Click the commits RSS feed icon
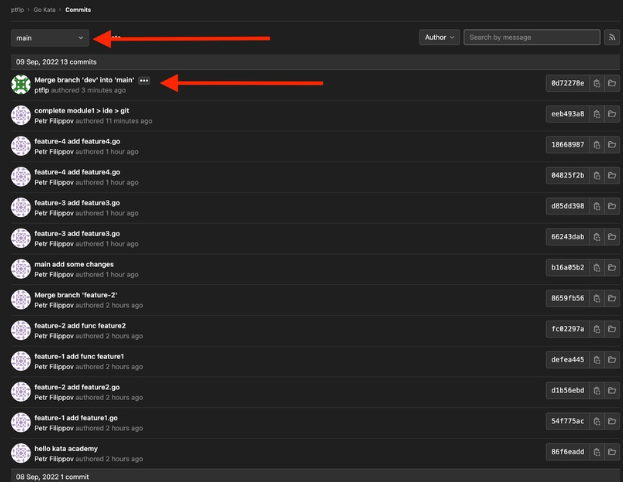This screenshot has width=623, height=483. pyautogui.click(x=612, y=37)
